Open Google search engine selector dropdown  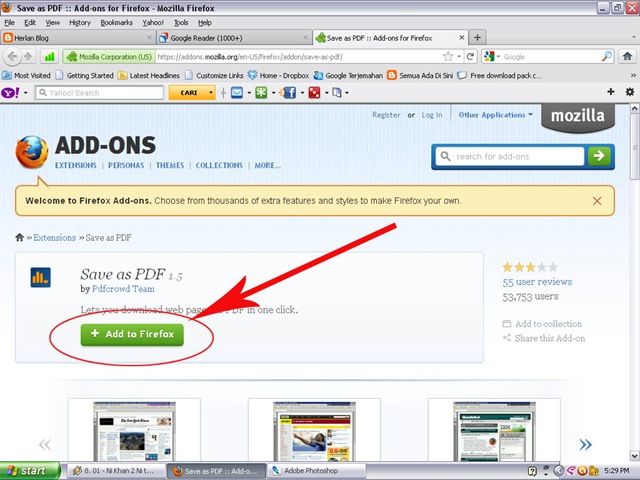(x=498, y=57)
